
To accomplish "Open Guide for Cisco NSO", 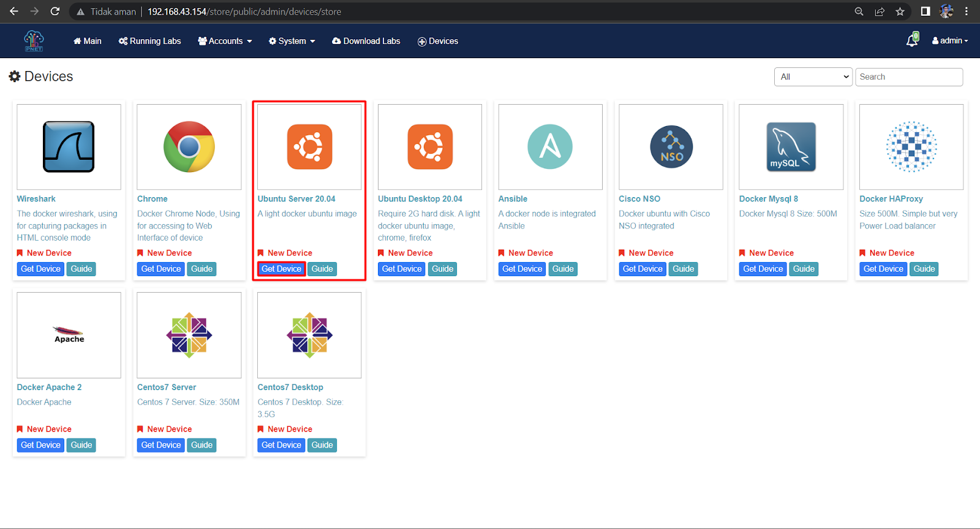I will 683,269.
